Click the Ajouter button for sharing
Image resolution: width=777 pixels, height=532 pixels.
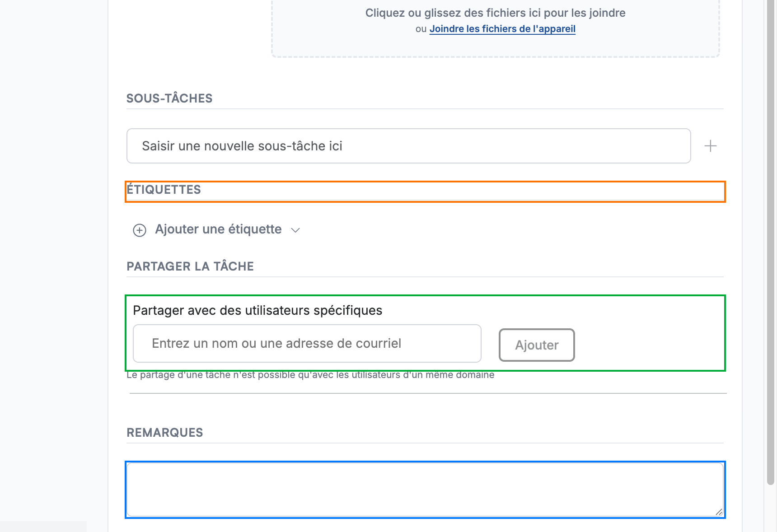[537, 345]
